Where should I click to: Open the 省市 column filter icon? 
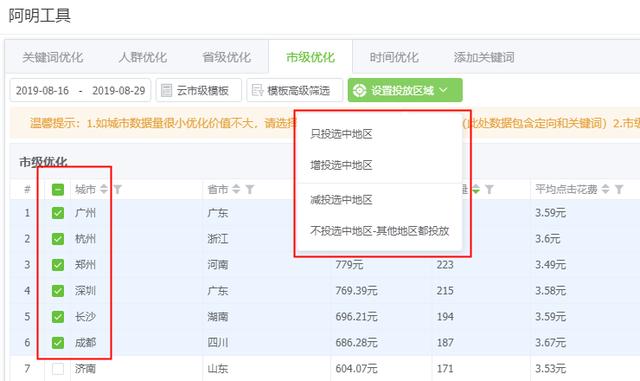tap(250, 189)
